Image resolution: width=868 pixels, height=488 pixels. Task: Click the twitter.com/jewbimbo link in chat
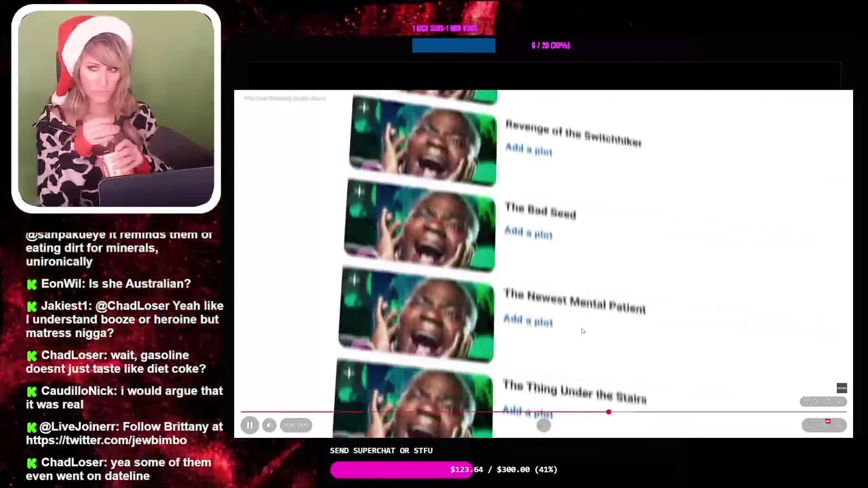click(106, 440)
